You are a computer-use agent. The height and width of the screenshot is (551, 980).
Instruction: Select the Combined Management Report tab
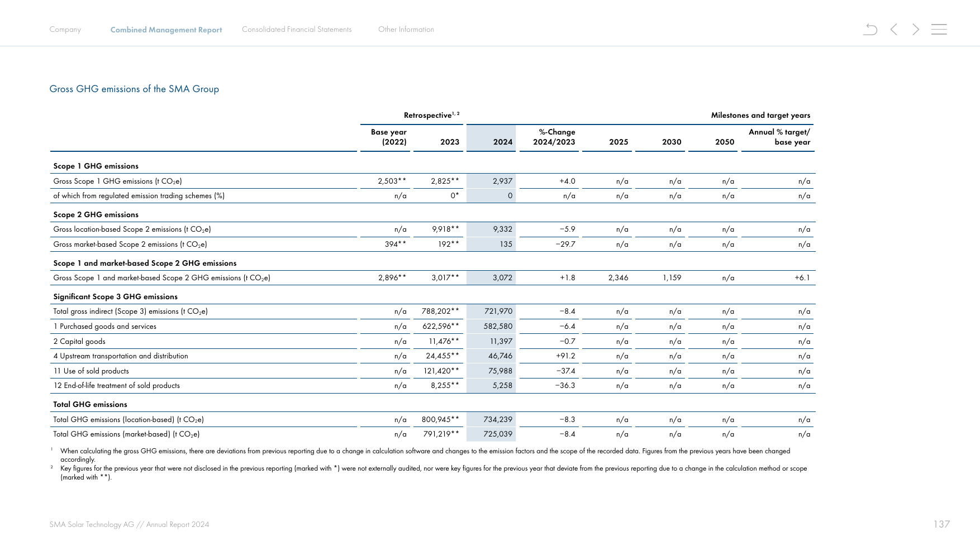point(166,30)
